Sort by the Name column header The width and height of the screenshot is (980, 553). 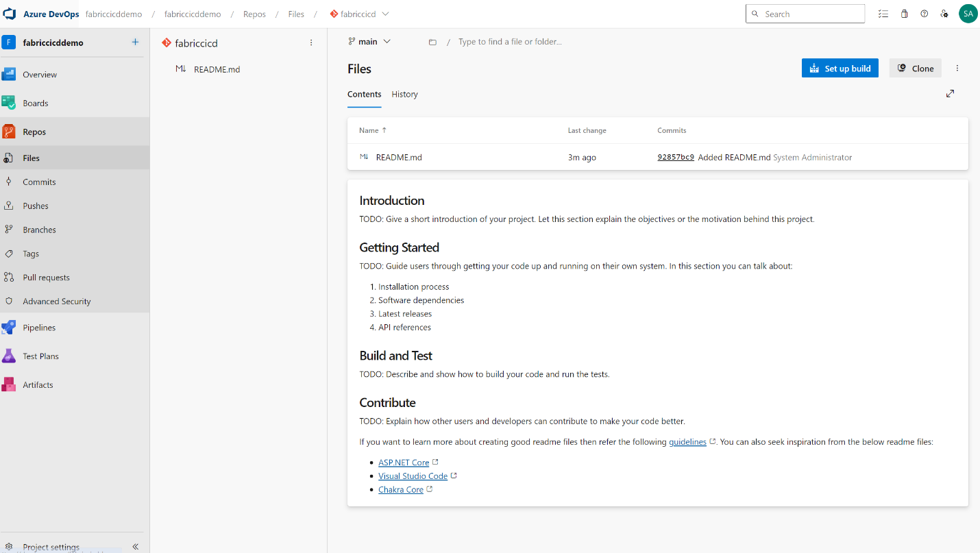[373, 130]
